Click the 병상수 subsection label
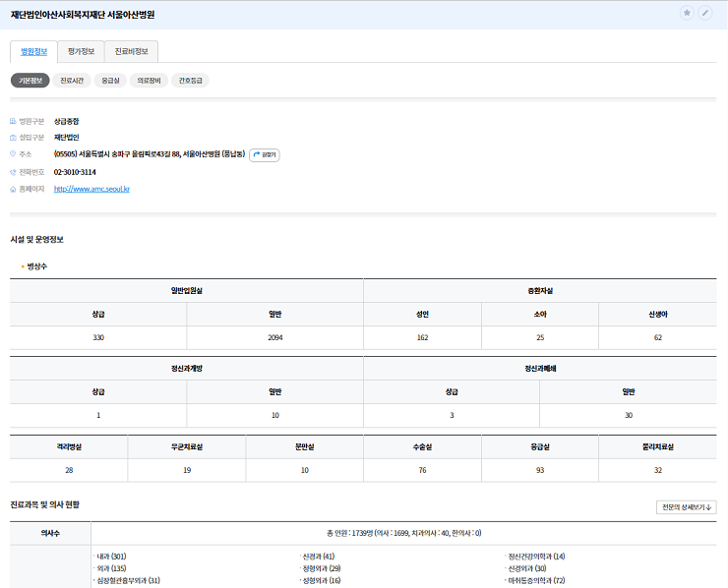Image resolution: width=728 pixels, height=588 pixels. click(37, 266)
